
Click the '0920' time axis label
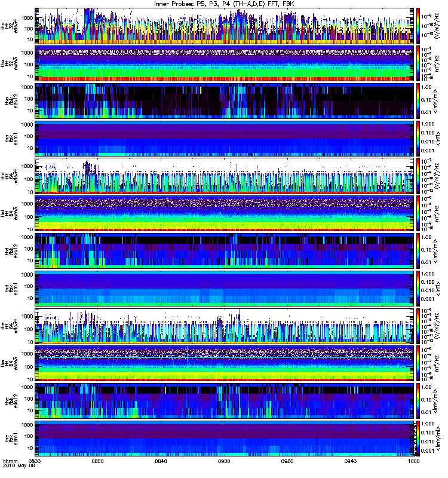pyautogui.click(x=287, y=461)
